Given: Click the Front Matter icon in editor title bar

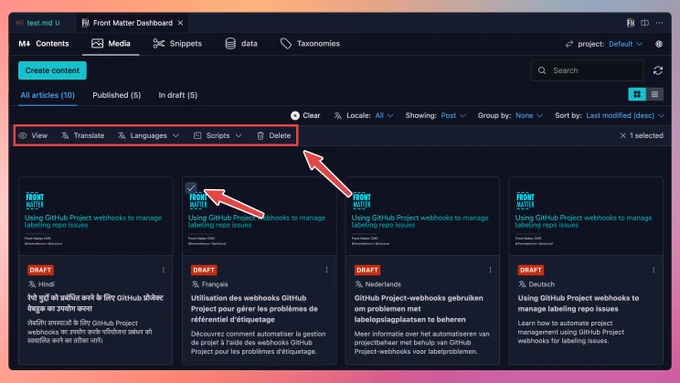Looking at the screenshot, I should tap(631, 23).
